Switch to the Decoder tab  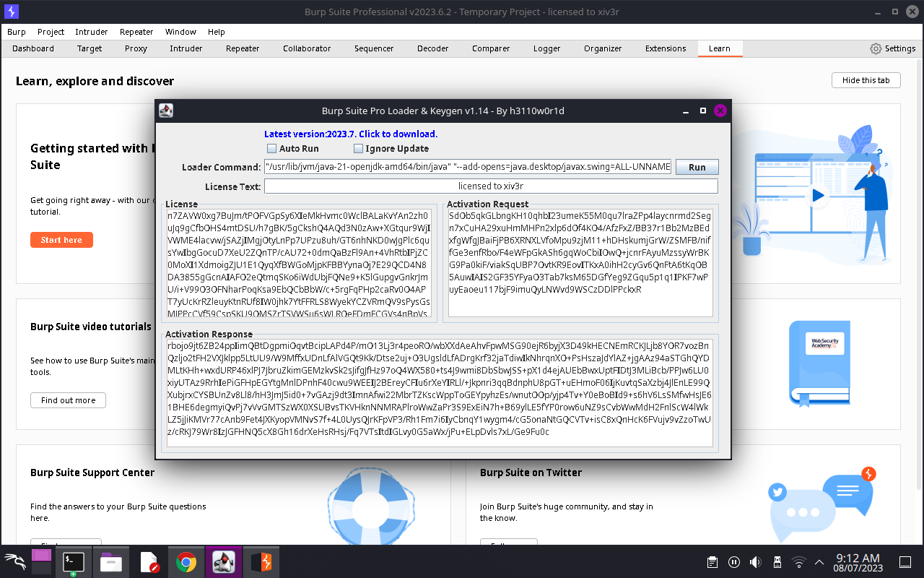[432, 48]
